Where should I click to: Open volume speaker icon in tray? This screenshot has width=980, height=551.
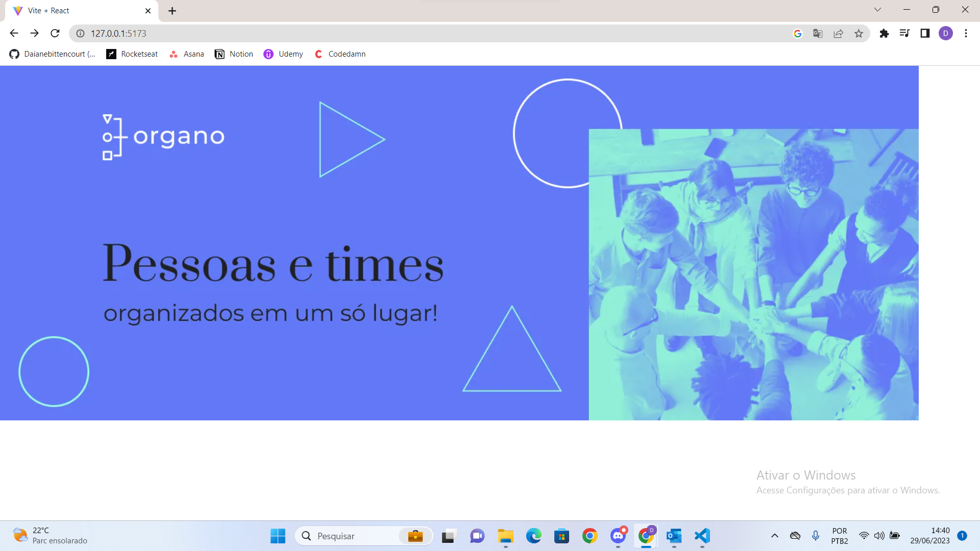[879, 536]
